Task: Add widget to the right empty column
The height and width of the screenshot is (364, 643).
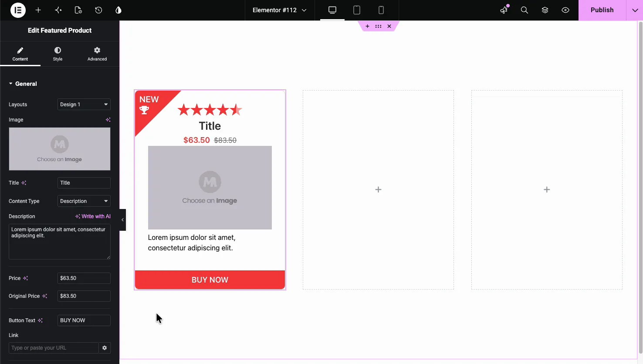Action: tap(547, 189)
